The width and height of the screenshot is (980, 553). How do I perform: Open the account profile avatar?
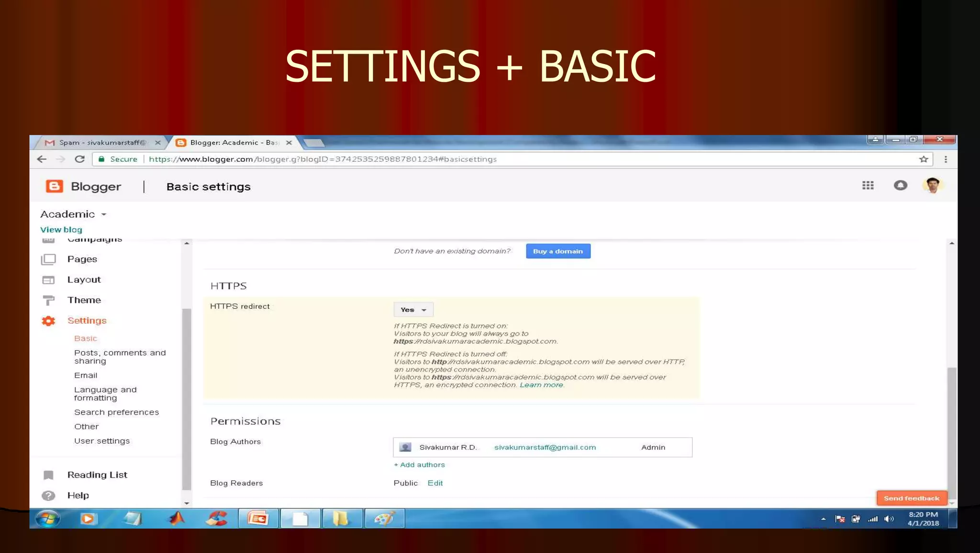[x=933, y=185]
